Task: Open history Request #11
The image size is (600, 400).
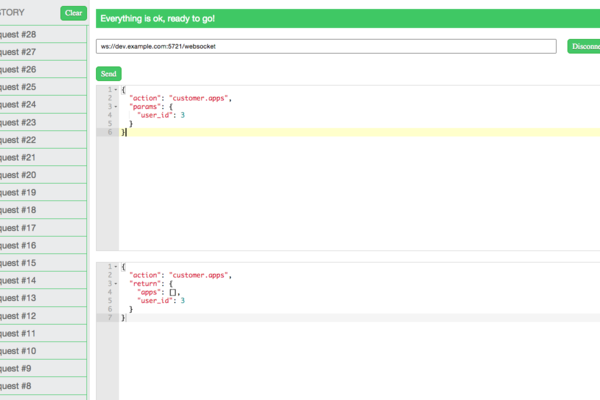Action: [x=43, y=334]
